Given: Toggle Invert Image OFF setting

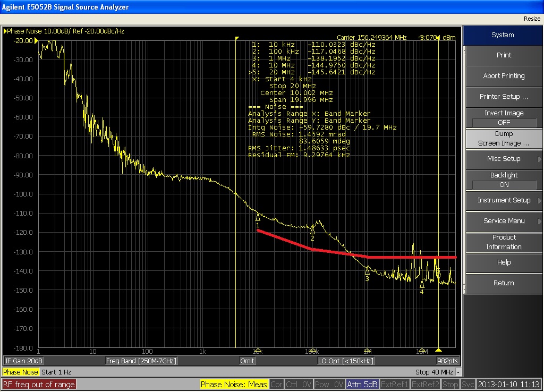Looking at the screenshot, I should point(504,122).
